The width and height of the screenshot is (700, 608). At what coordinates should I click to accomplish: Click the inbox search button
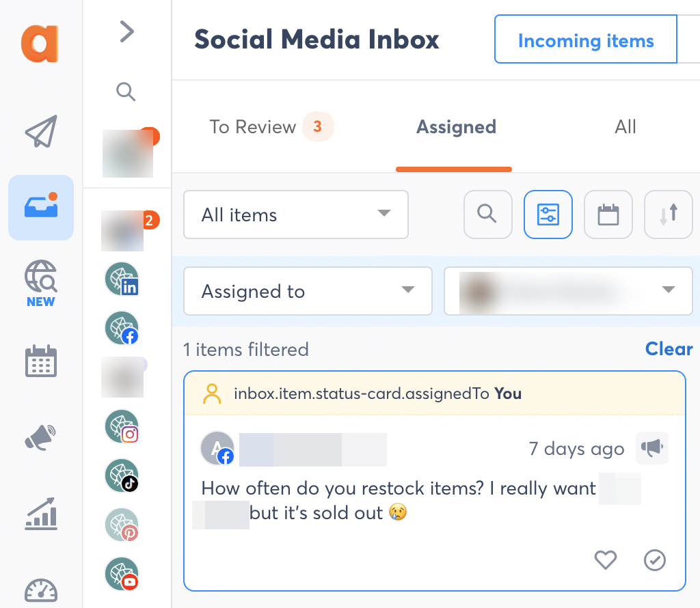[488, 215]
